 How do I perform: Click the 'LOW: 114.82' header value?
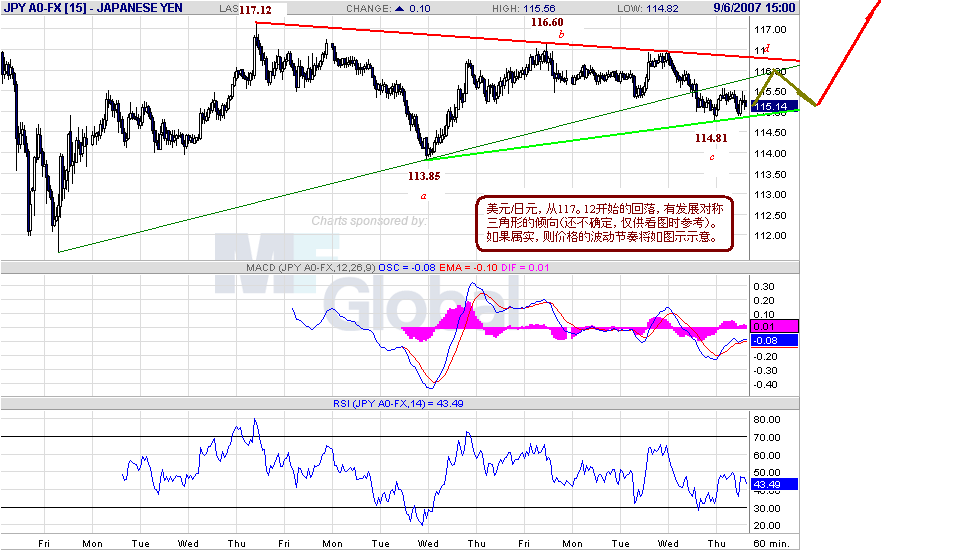coord(648,9)
